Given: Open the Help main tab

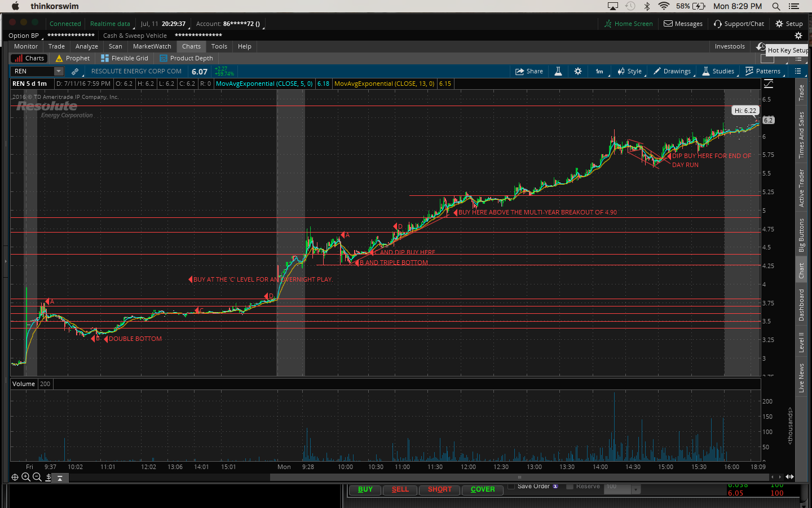Looking at the screenshot, I should (x=245, y=46).
